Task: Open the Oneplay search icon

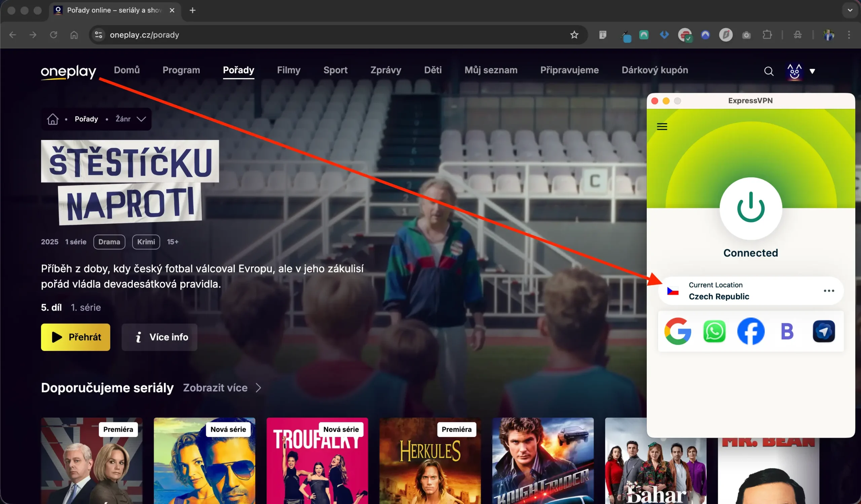Action: coord(769,71)
